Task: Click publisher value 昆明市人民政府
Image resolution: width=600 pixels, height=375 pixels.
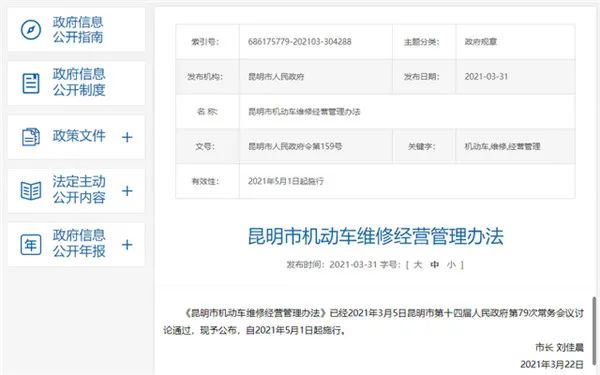Action: pyautogui.click(x=276, y=77)
